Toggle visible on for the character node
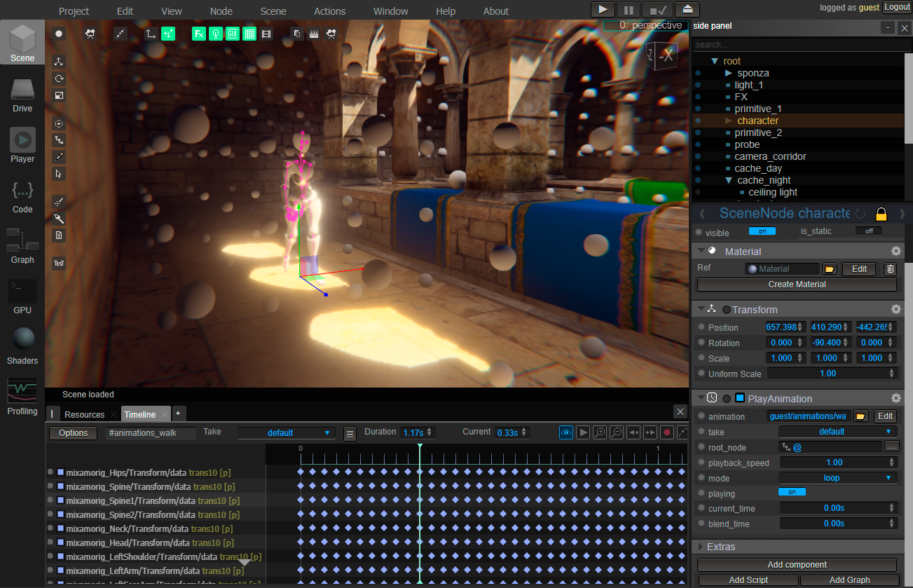913x588 pixels. tap(762, 232)
